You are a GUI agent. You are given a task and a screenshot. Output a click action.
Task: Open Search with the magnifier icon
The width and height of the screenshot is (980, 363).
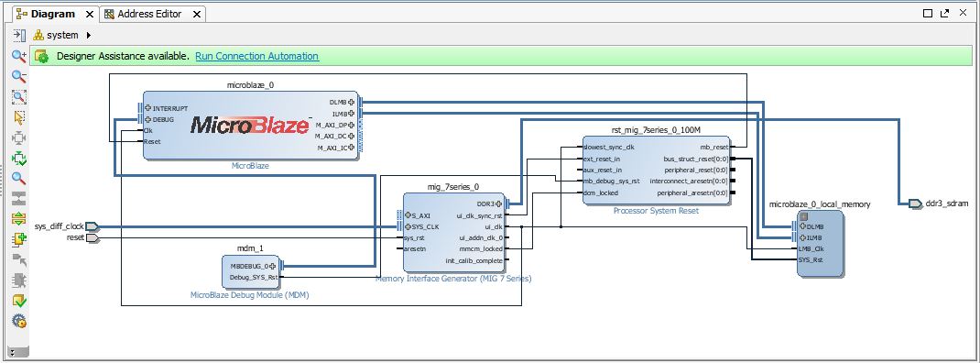19,179
